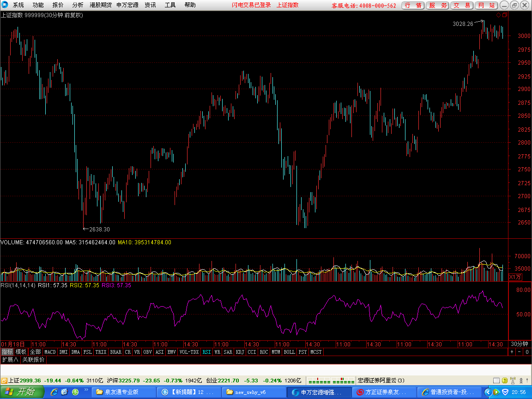This screenshot has height=399, width=532.
Task: Click the connection status bars indicator
Action: click(331, 381)
